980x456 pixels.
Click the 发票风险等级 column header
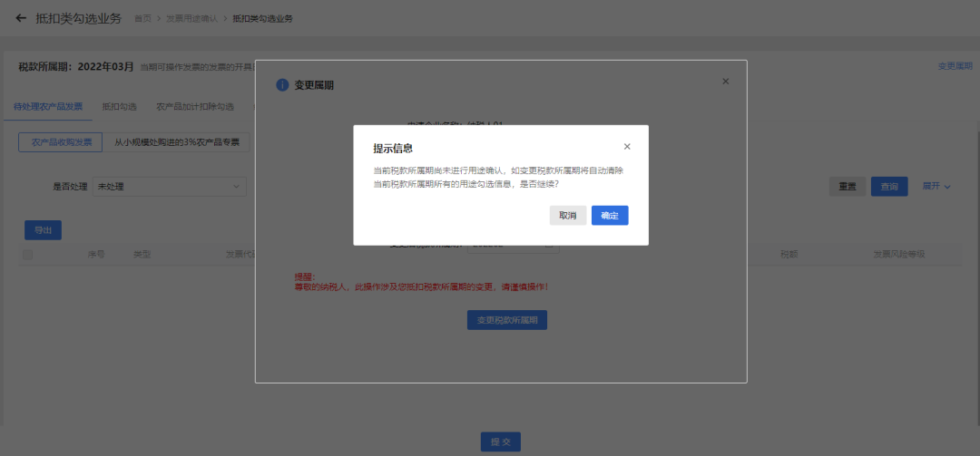(x=898, y=254)
